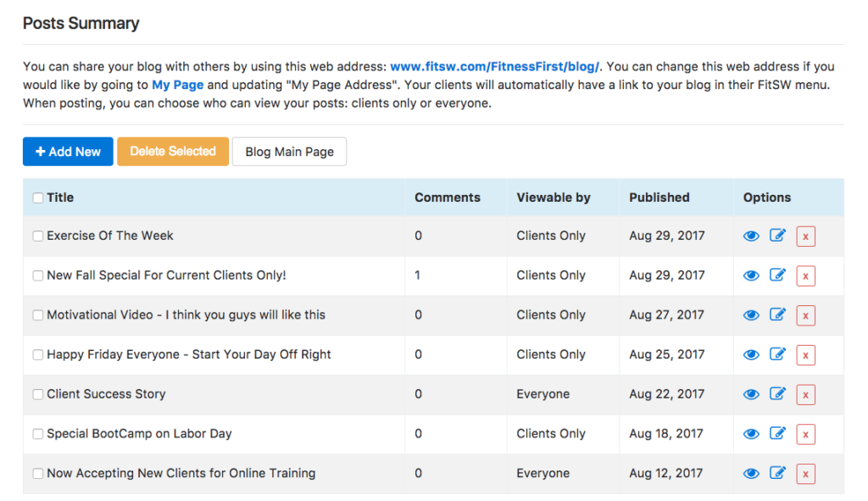Open the Blog Main Page button
The width and height of the screenshot is (868, 501).
pos(290,152)
